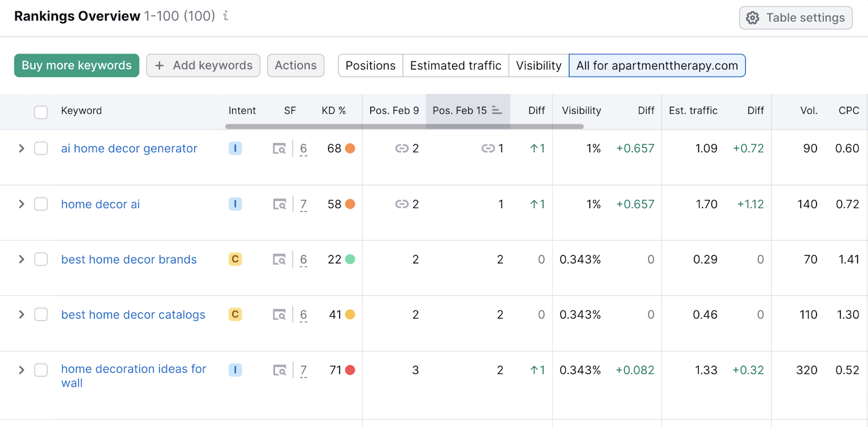The width and height of the screenshot is (868, 427).
Task: Click the link icon in Feb 9 position for ai home decor generator
Action: coord(401,148)
